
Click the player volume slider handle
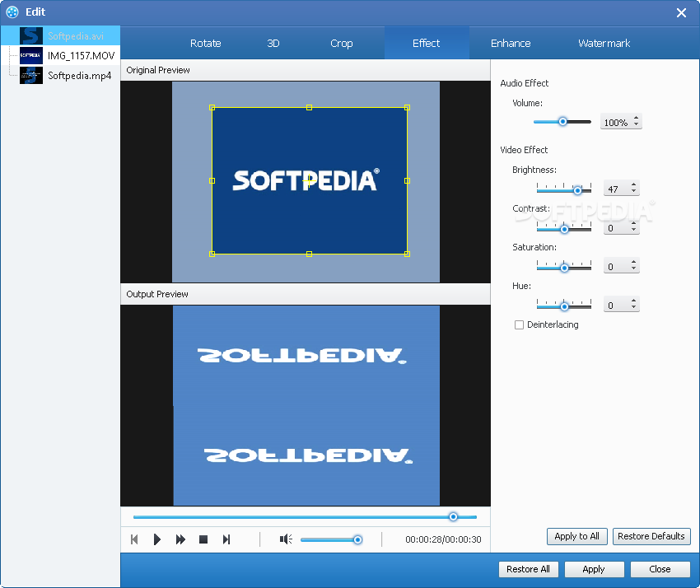point(357,539)
